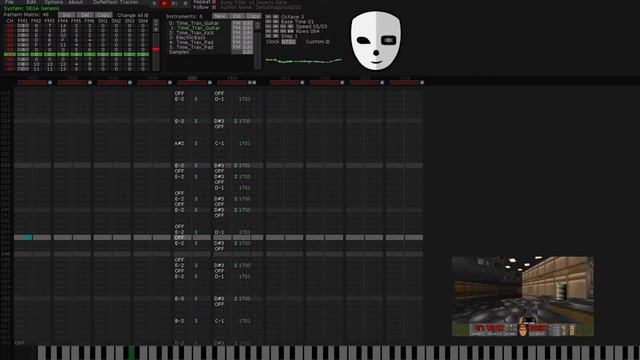Click the first Step arrow button
This screenshot has height=360, width=640.
(268, 36)
